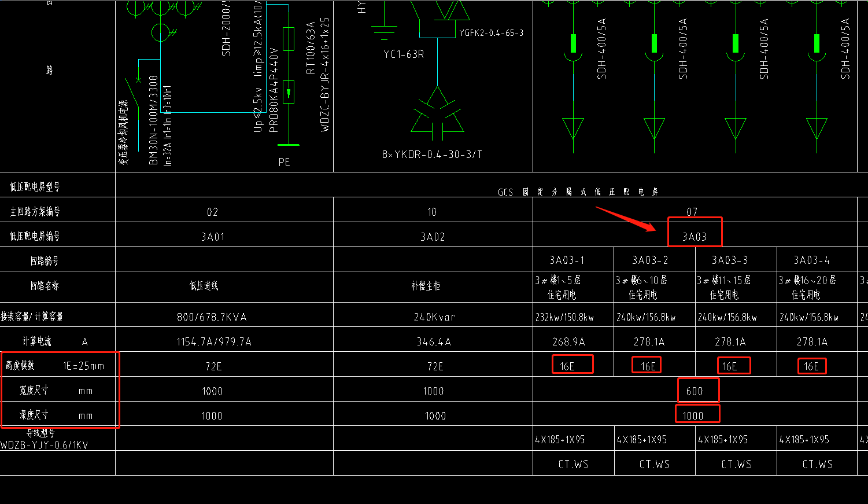Select depth 1000 in the 3A03 column

pos(693,415)
